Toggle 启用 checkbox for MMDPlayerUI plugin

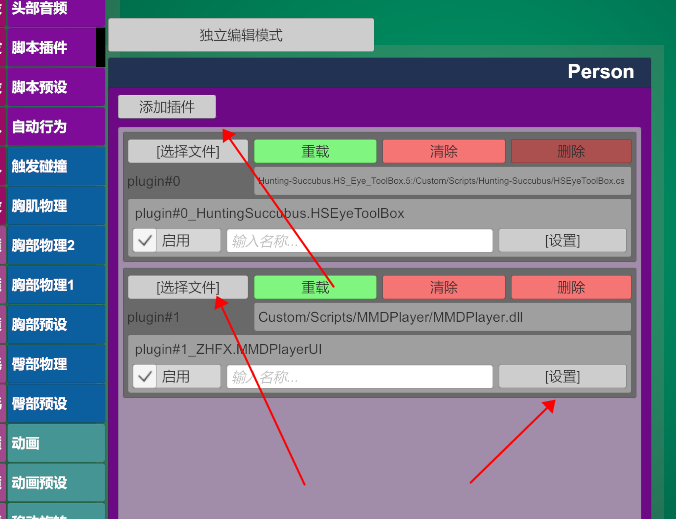pyautogui.click(x=144, y=377)
